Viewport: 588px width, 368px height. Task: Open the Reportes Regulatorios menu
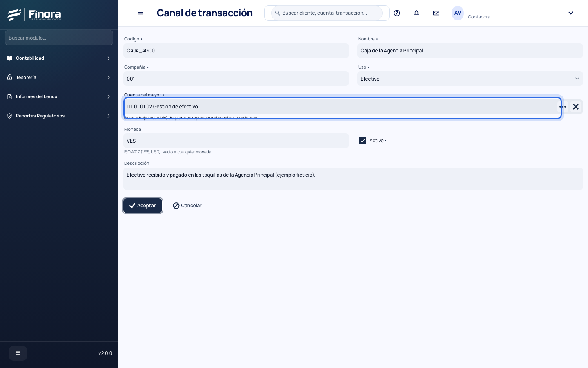[x=59, y=116]
